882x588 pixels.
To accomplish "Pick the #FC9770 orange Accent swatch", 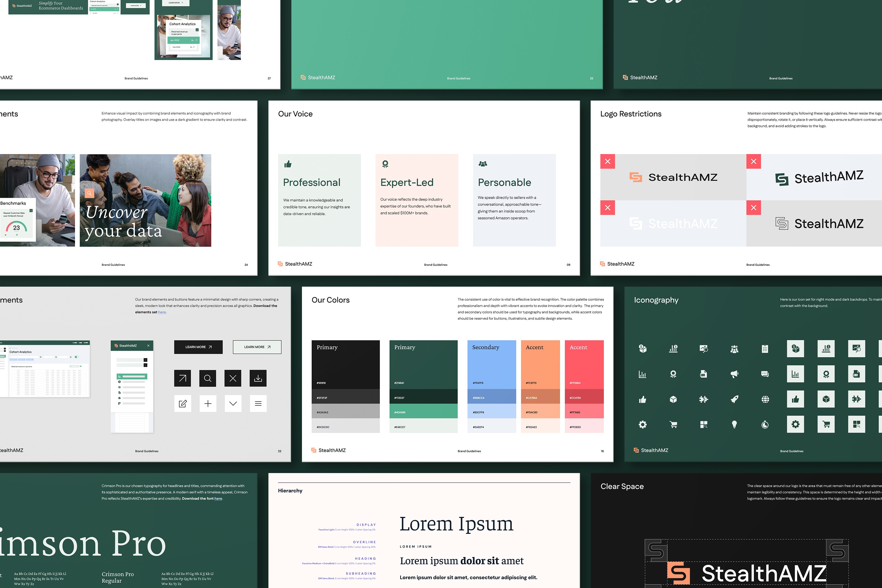I will [540, 365].
